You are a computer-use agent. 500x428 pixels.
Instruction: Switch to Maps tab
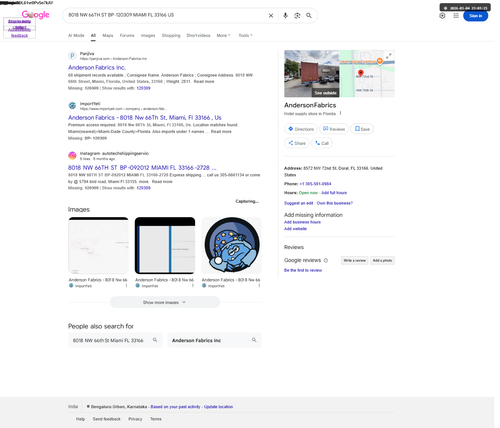[108, 35]
